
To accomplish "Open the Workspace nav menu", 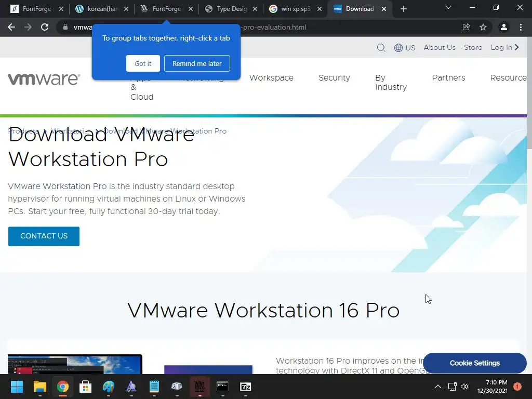I will [271, 78].
